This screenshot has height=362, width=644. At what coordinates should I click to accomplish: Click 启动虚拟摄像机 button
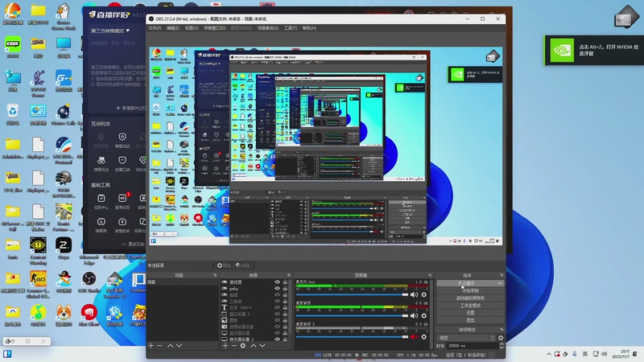tap(470, 298)
